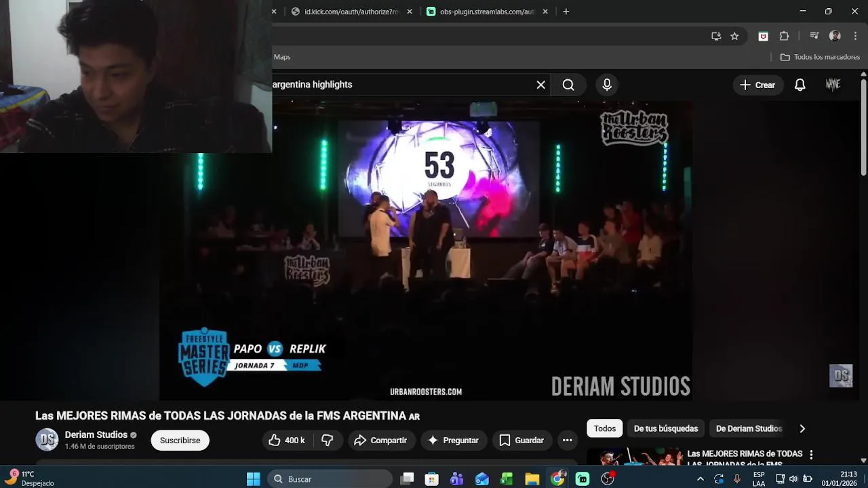Click the sync icon in system tray
Screen dimensions: 868x488
[x=719, y=479]
